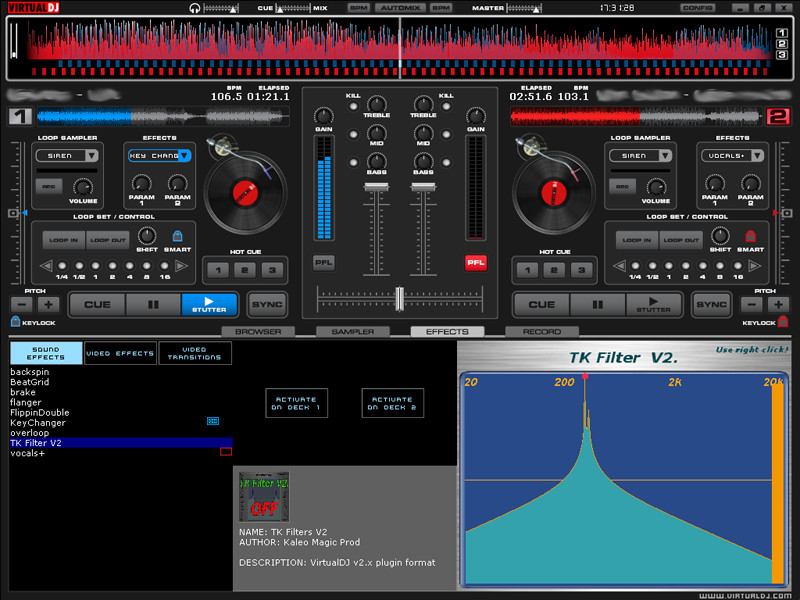Increase deck 2 pitch with plus button
The image size is (800, 600).
(778, 305)
